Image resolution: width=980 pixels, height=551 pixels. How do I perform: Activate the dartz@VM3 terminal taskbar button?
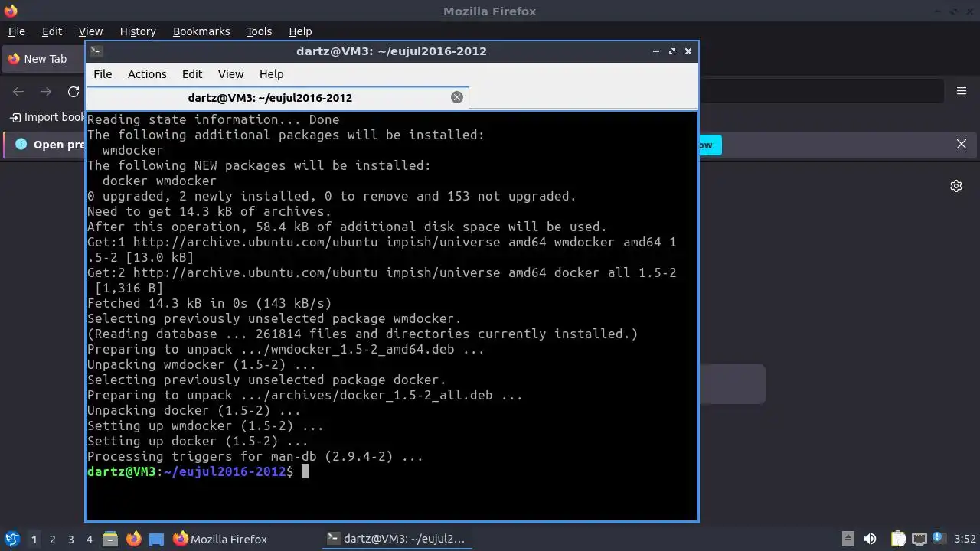[x=397, y=539]
